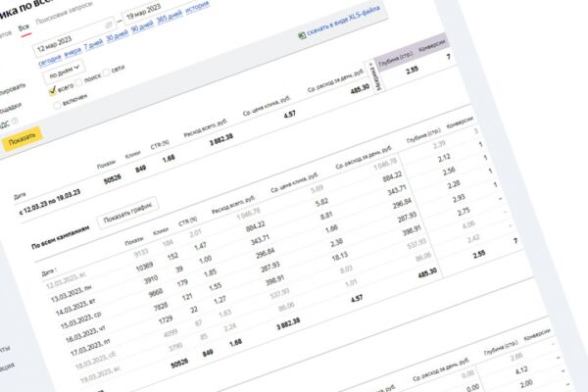Screen dimensions: 588x392
Task: Click the summary average click price '4.57' below the header
Action: point(289,114)
